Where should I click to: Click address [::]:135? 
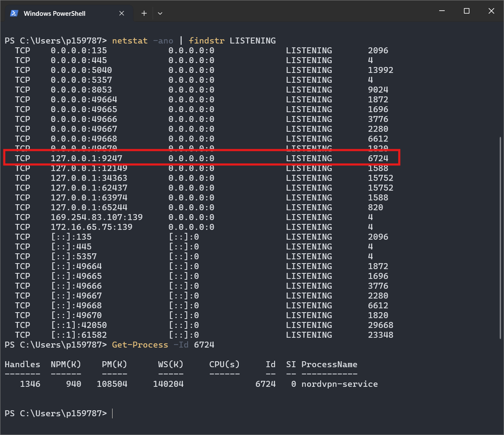click(x=71, y=237)
